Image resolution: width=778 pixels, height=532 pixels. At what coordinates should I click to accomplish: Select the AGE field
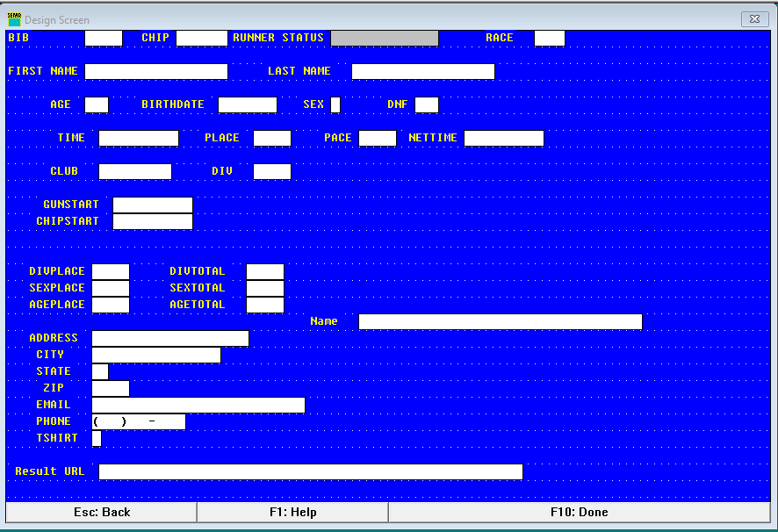tap(97, 104)
